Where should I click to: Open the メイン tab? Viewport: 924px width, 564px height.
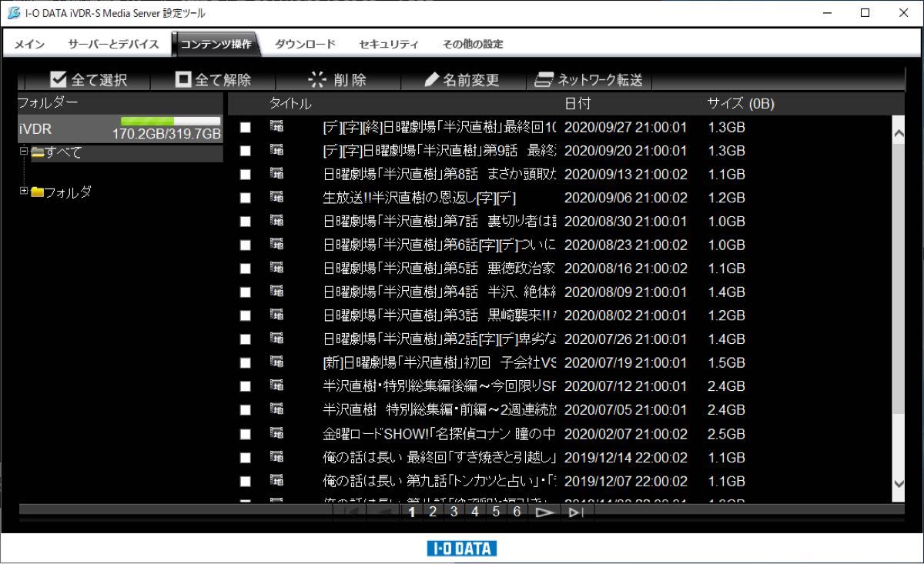(29, 44)
